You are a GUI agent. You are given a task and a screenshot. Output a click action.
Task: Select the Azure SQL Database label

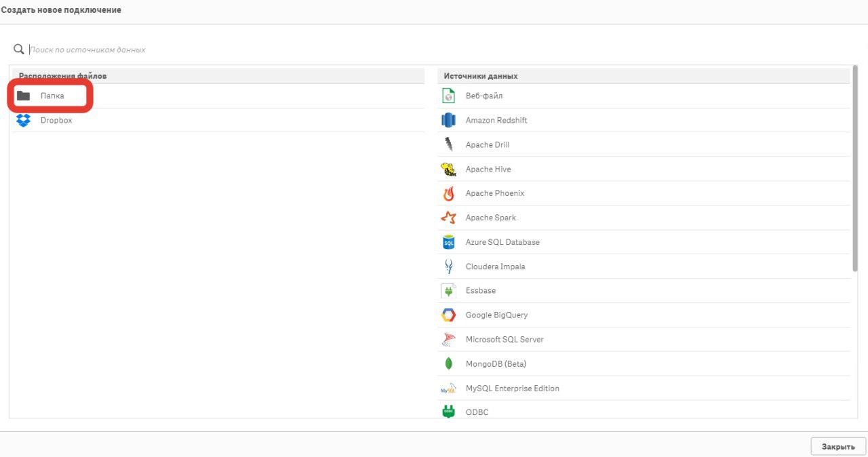(502, 242)
